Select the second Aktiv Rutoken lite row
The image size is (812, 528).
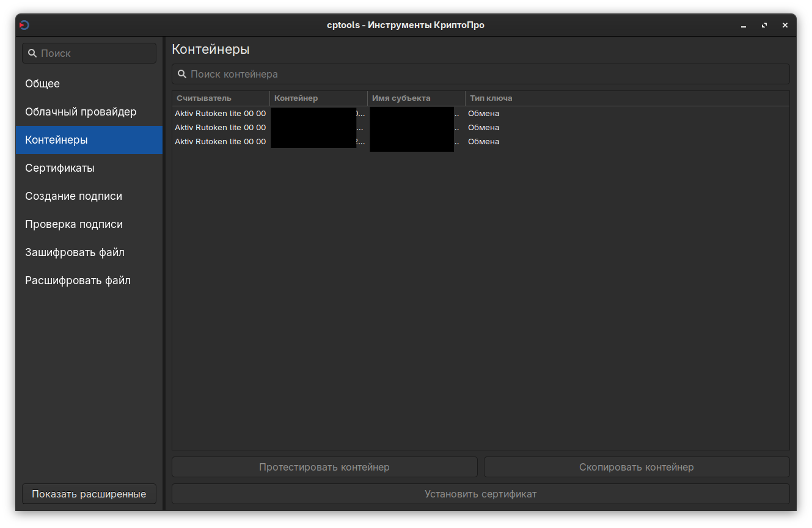481,128
